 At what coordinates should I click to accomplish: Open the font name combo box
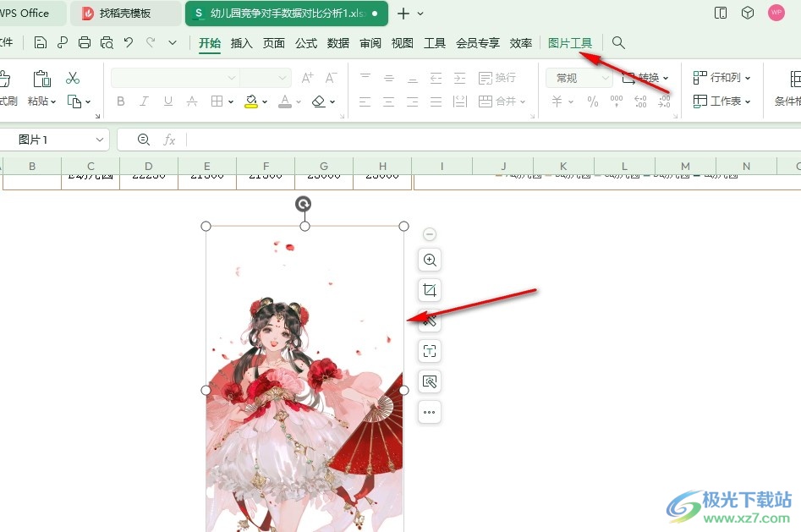[x=175, y=78]
